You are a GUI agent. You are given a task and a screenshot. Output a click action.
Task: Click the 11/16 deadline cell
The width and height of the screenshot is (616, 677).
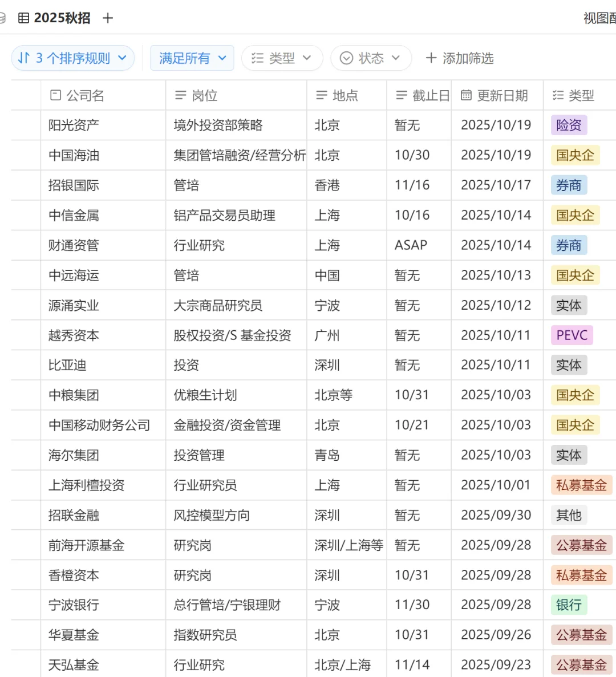[x=419, y=185]
